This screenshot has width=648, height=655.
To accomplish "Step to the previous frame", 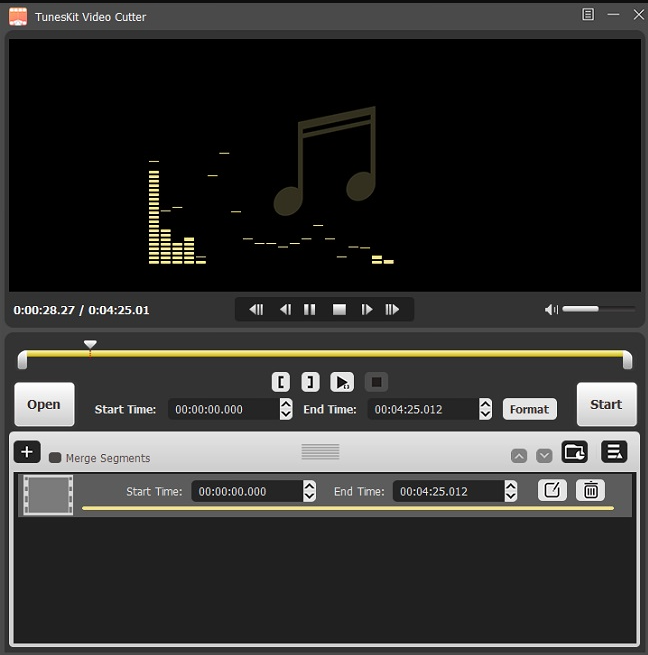I will pyautogui.click(x=285, y=310).
